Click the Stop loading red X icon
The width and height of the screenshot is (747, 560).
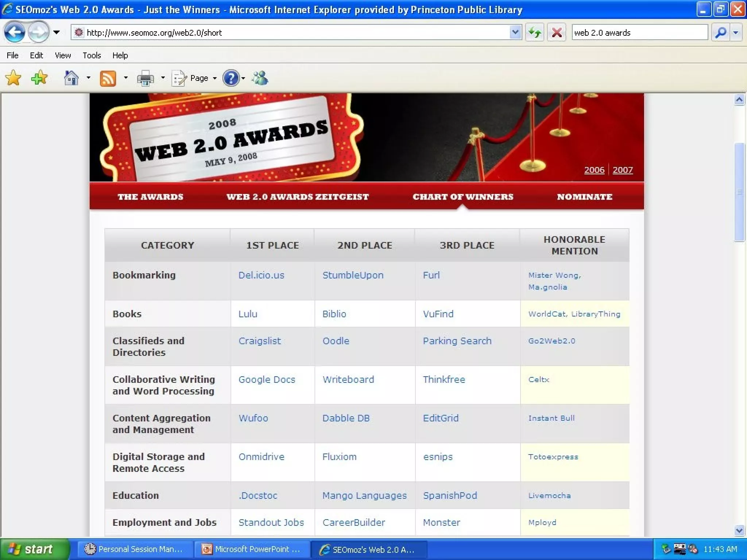click(557, 32)
